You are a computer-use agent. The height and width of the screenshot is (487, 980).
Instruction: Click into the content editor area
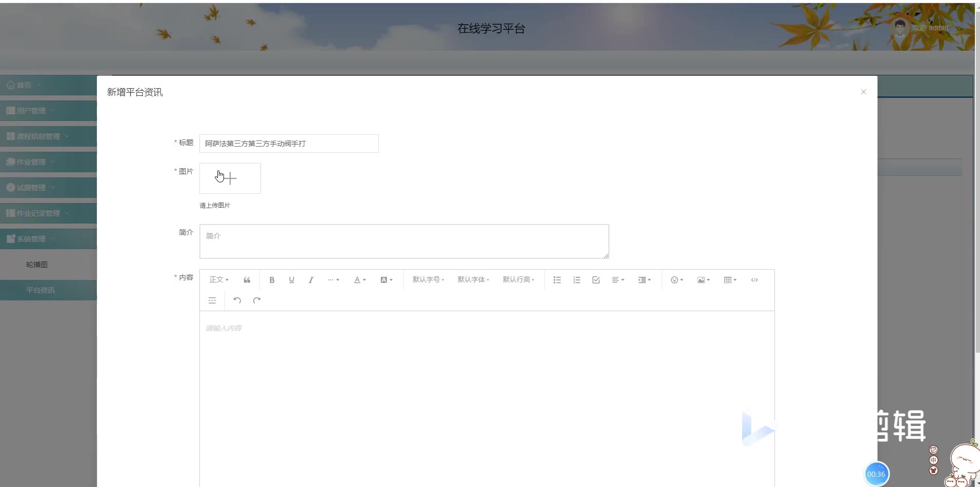pyautogui.click(x=487, y=399)
